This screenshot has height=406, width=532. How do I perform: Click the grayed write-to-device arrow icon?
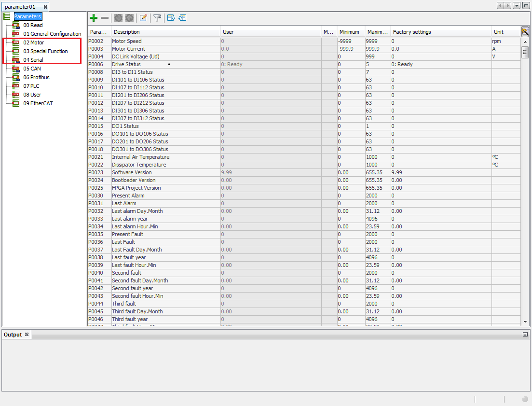point(129,18)
